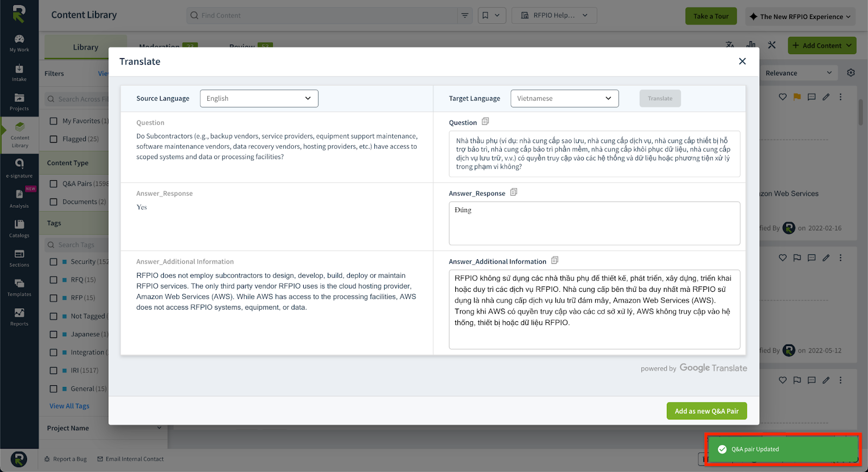Favorite the card dated 2022-02-16
The image size is (868, 472).
[782, 97]
